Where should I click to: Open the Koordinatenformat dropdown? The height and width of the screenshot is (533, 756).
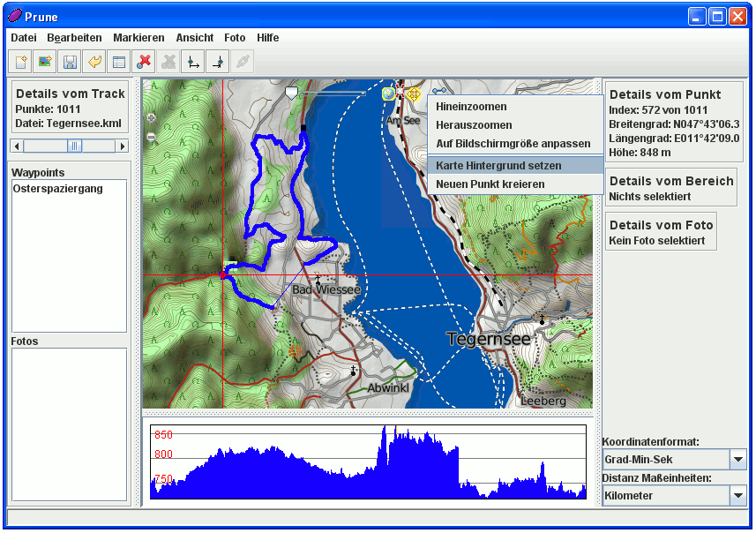738,460
